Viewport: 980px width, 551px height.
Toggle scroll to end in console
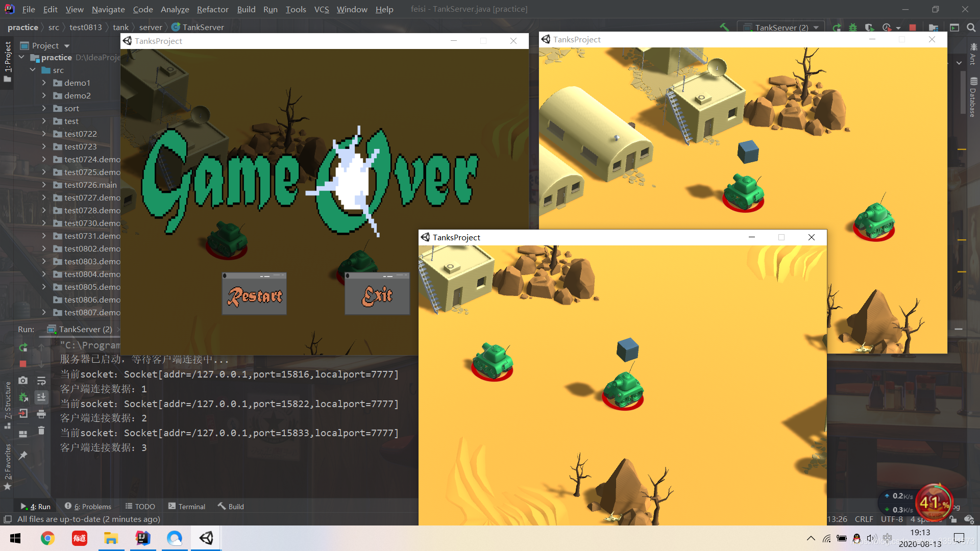[x=41, y=397]
